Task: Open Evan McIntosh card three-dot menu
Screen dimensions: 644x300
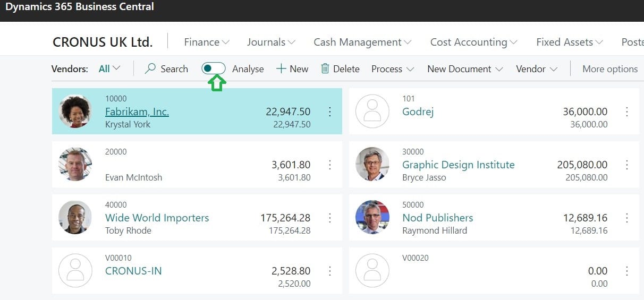Action: click(x=330, y=165)
